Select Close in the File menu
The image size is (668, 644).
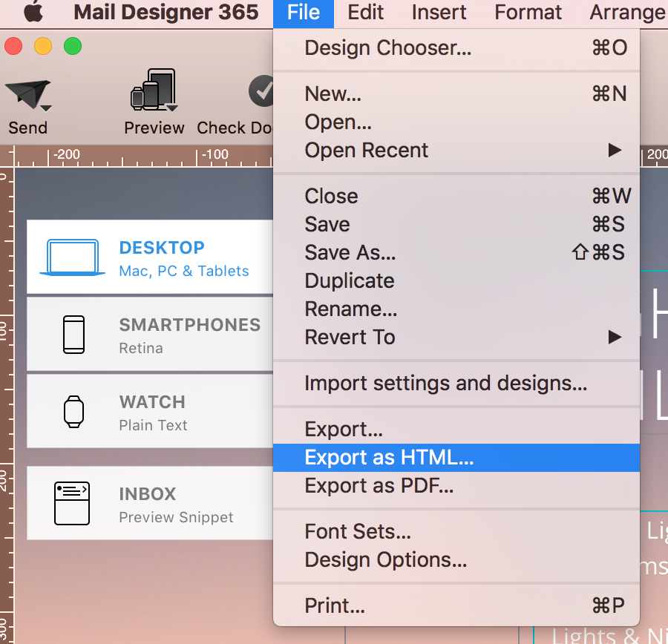pos(456,196)
